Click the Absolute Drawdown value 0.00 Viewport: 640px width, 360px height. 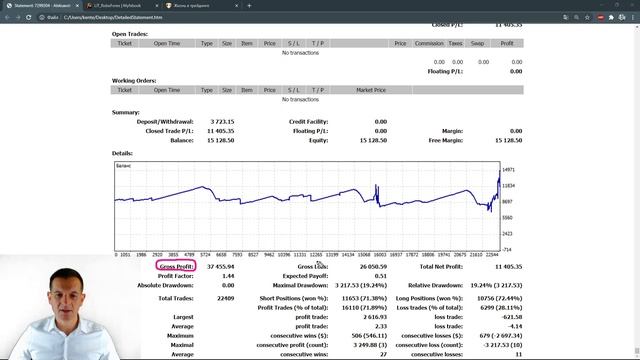(x=228, y=285)
